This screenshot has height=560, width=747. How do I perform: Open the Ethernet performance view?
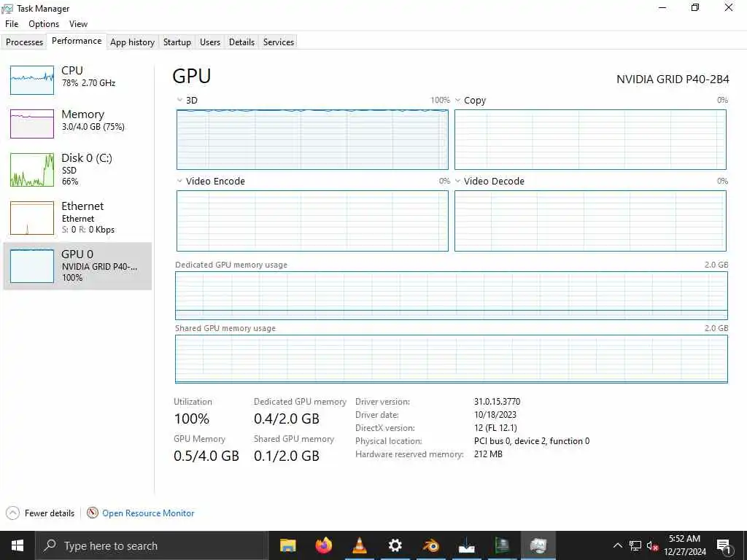(x=77, y=217)
